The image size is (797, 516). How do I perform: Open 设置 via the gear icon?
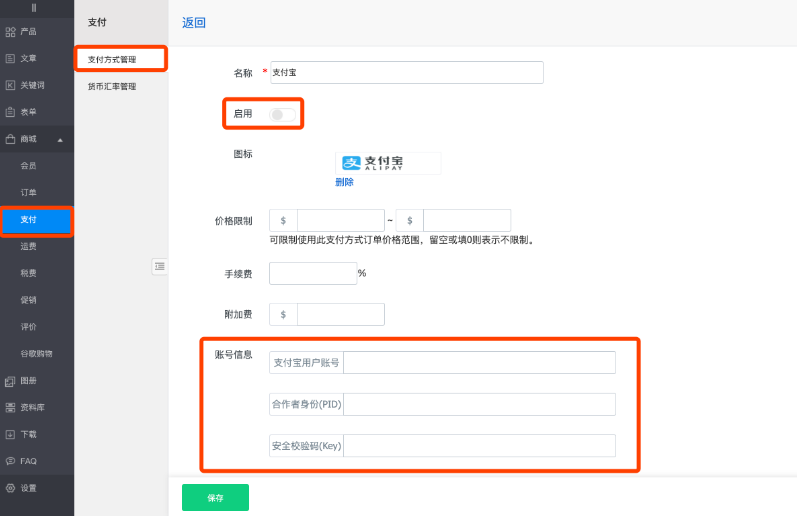[x=10, y=488]
